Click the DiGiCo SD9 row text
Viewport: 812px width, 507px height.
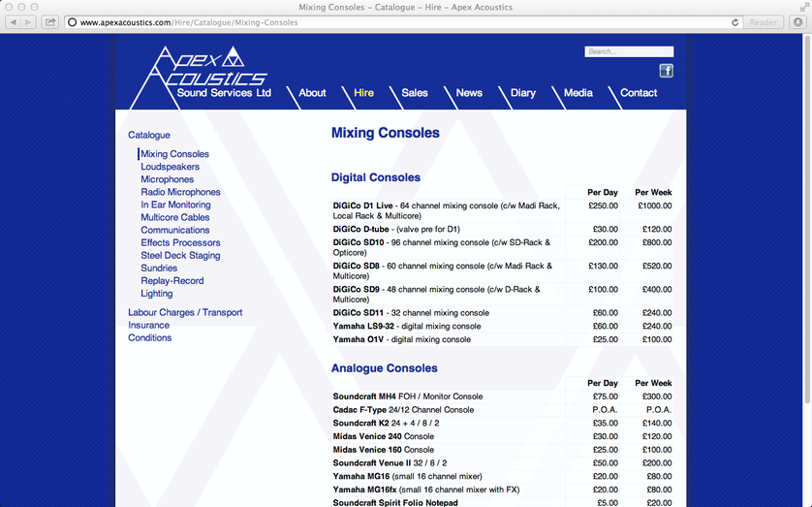tap(437, 294)
